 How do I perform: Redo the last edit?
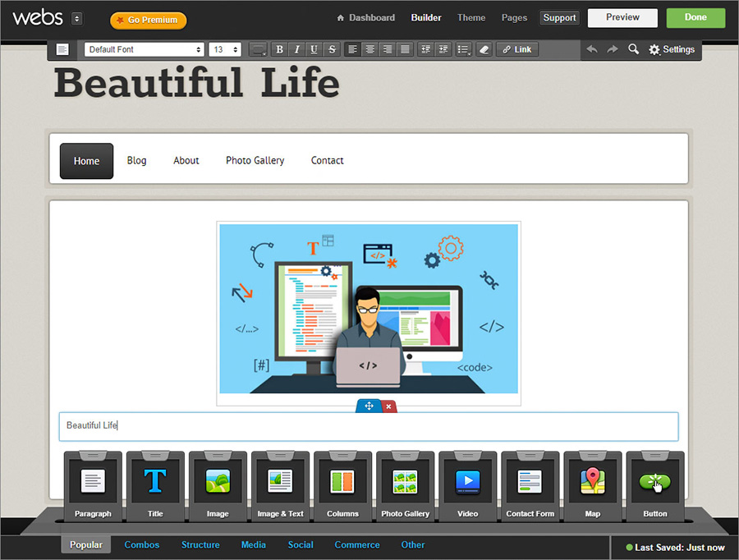(x=613, y=49)
